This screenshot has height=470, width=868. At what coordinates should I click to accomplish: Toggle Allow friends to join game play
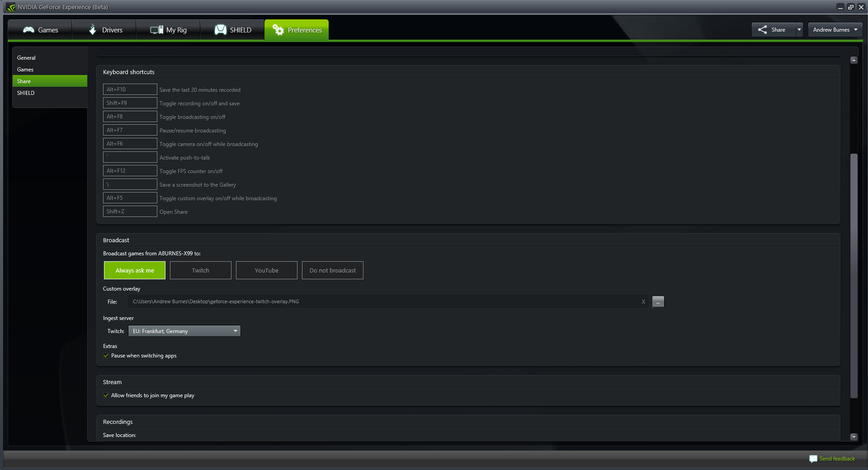tap(106, 395)
